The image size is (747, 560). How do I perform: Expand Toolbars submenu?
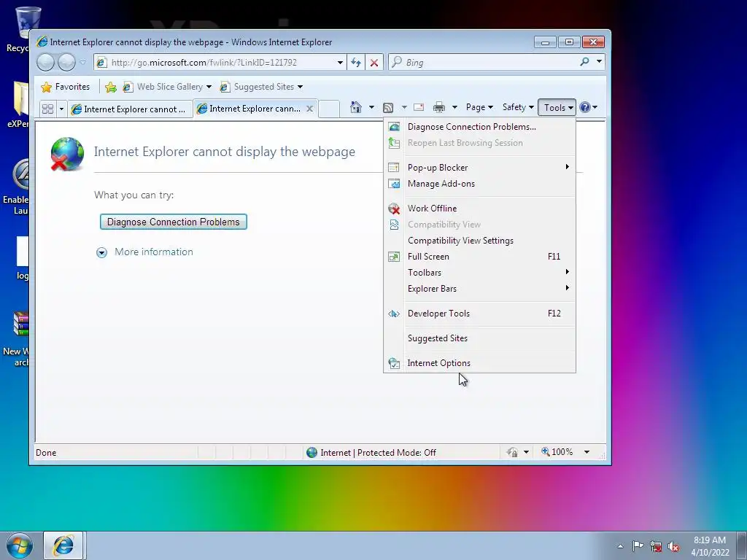(x=480, y=273)
